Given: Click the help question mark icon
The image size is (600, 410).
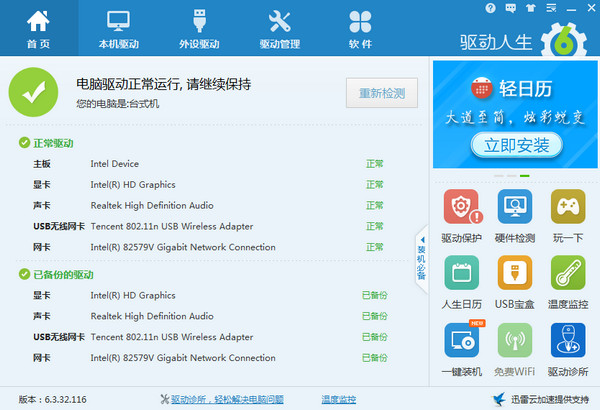Looking at the screenshot, I should click(x=490, y=8).
